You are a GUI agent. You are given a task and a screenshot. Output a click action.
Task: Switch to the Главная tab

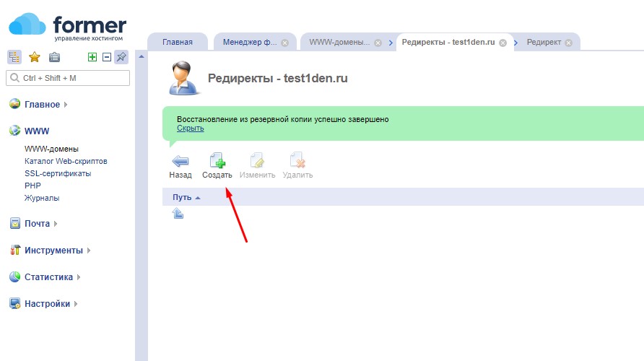point(178,43)
